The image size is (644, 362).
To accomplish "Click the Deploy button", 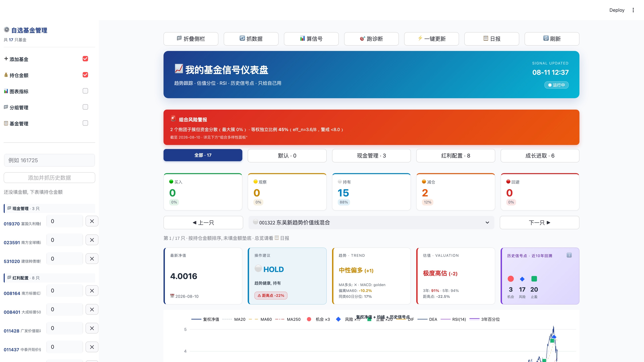I will 617,10.
